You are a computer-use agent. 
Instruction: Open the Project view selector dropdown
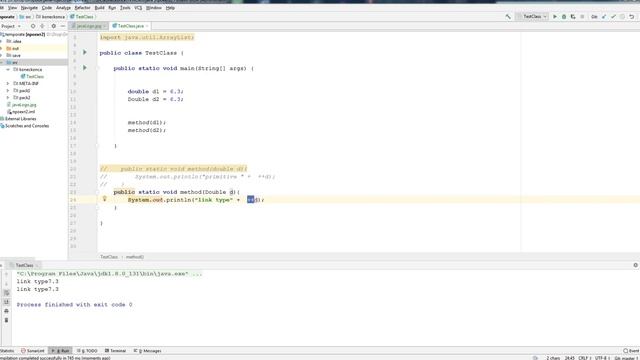[11, 26]
